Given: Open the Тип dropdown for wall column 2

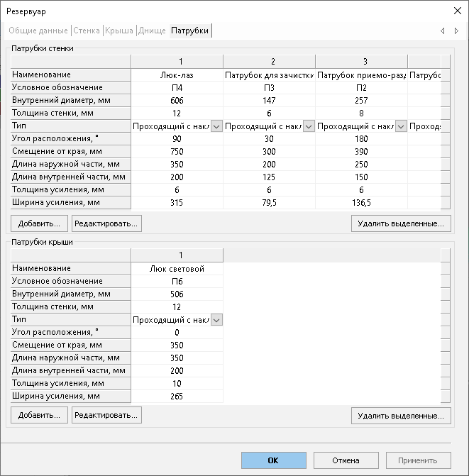Looking at the screenshot, I should (x=309, y=126).
